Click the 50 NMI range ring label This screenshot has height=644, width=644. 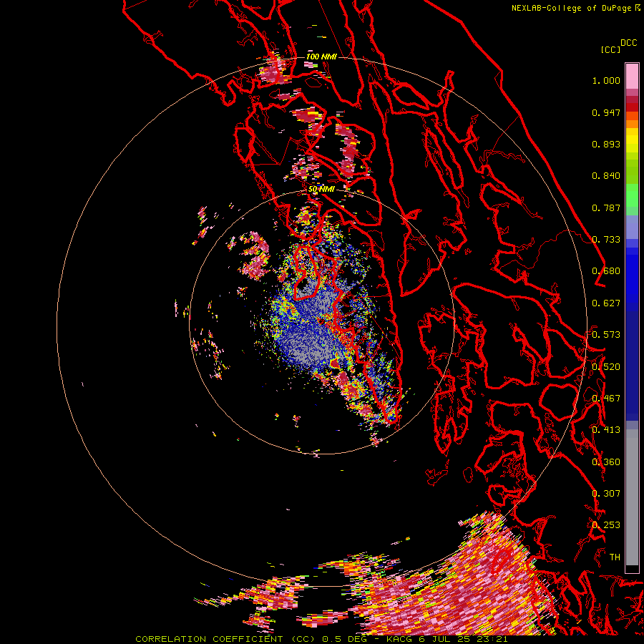[x=321, y=190]
